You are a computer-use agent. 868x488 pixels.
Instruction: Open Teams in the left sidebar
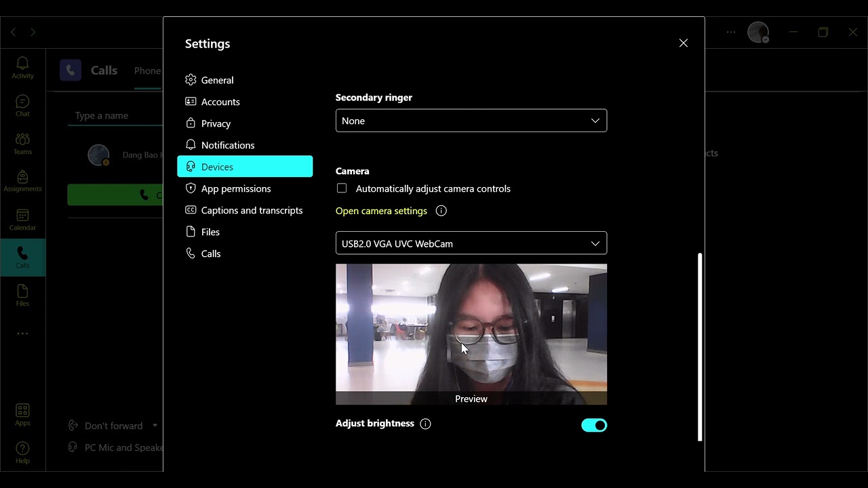point(22,144)
